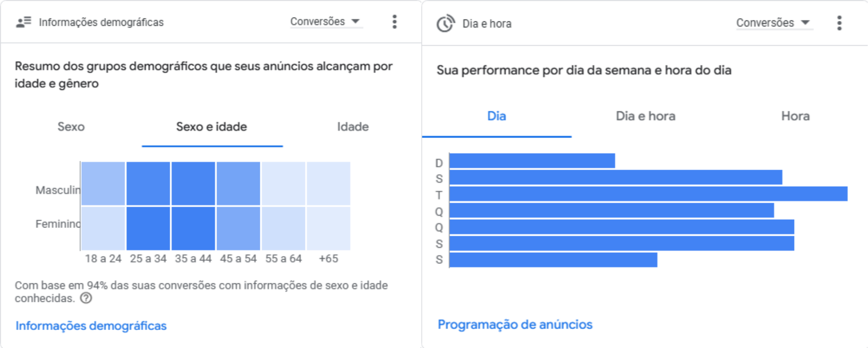Click the Masculino 18 a 24 heatmap cell

(x=103, y=184)
